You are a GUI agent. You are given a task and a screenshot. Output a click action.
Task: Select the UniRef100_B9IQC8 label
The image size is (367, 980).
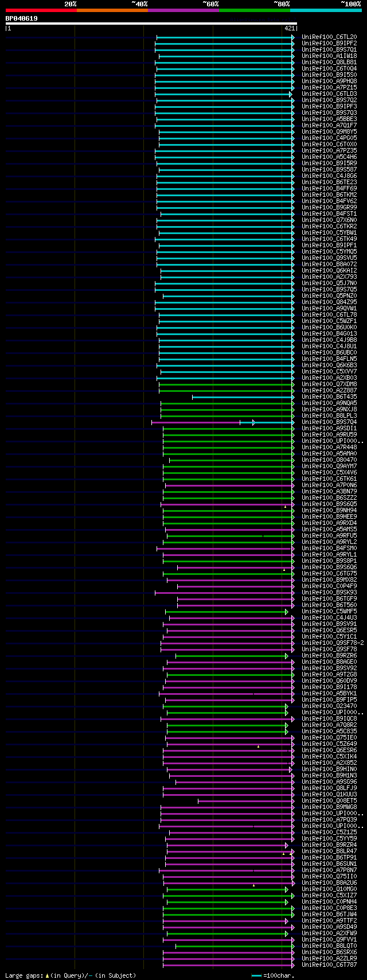(329, 719)
